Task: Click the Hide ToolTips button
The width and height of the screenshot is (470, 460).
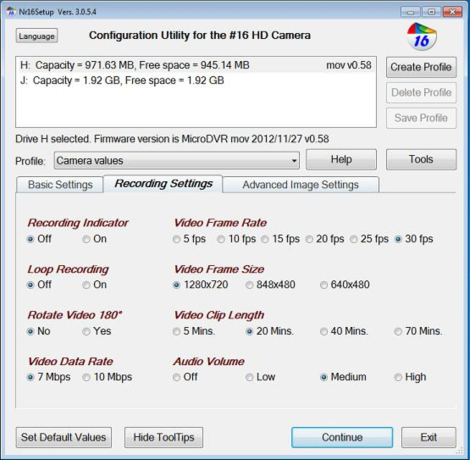Action: pyautogui.click(x=164, y=437)
